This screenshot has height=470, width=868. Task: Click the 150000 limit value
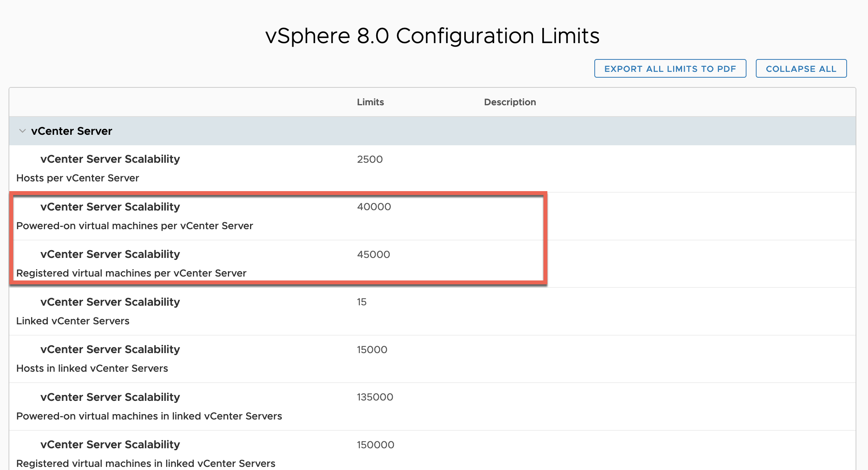click(375, 444)
